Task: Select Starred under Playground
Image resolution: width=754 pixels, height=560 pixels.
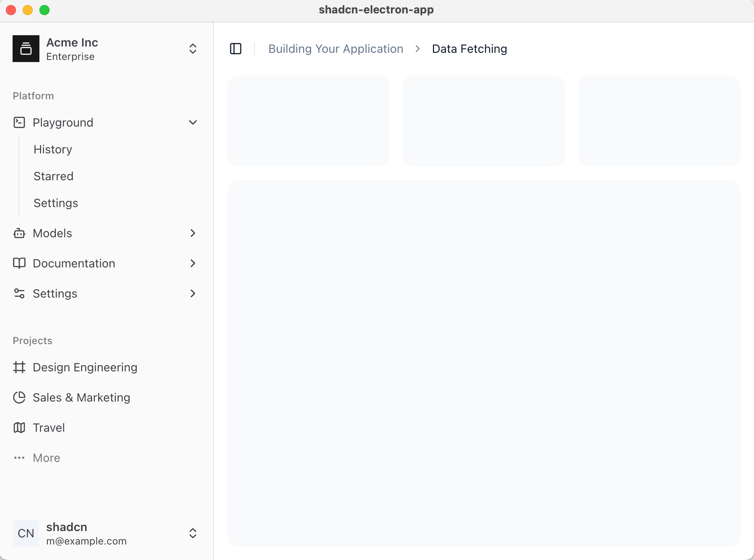Action: point(54,176)
